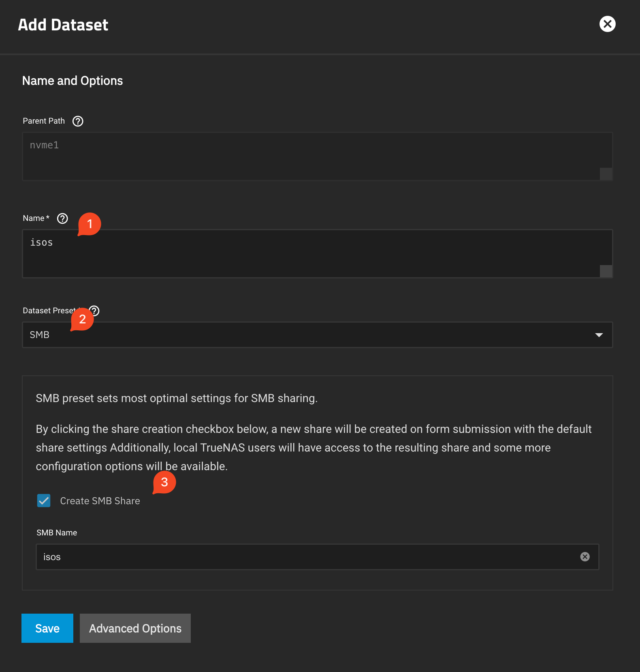Open help tooltip for Name field
The image size is (640, 672).
[62, 218]
